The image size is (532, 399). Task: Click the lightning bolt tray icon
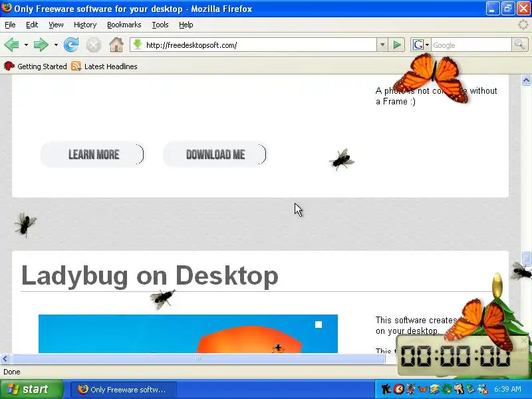(435, 389)
